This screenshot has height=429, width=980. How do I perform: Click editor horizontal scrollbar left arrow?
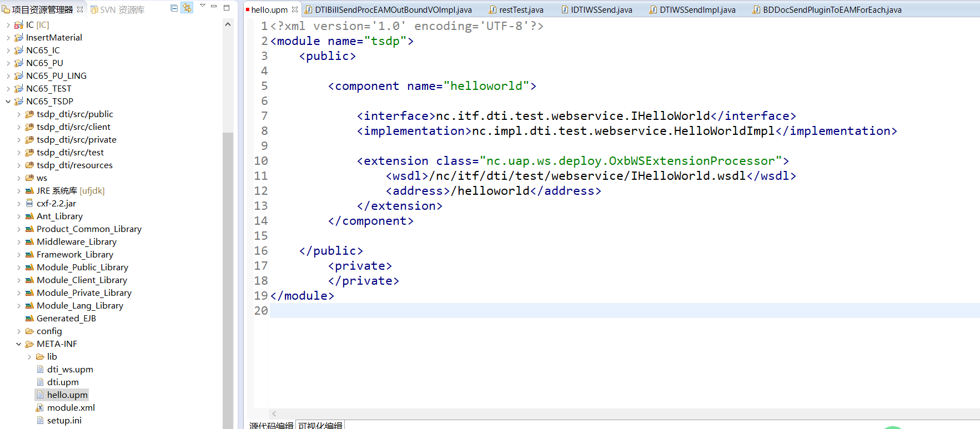[x=274, y=413]
